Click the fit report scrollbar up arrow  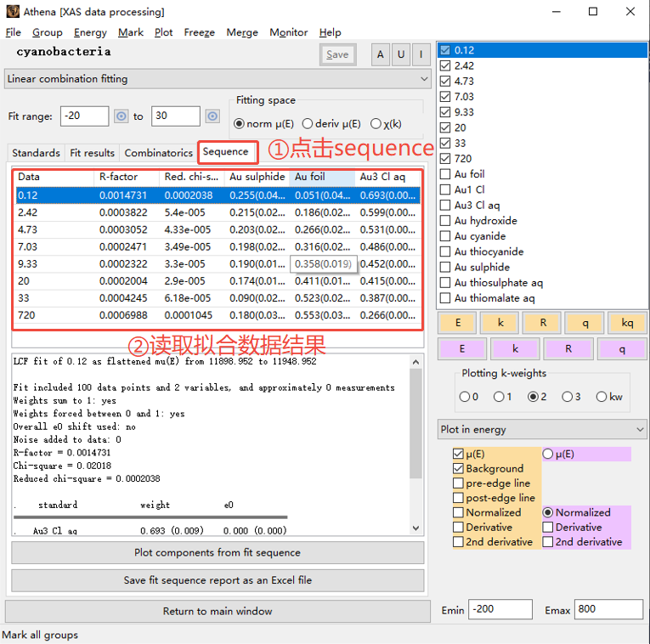(416, 362)
